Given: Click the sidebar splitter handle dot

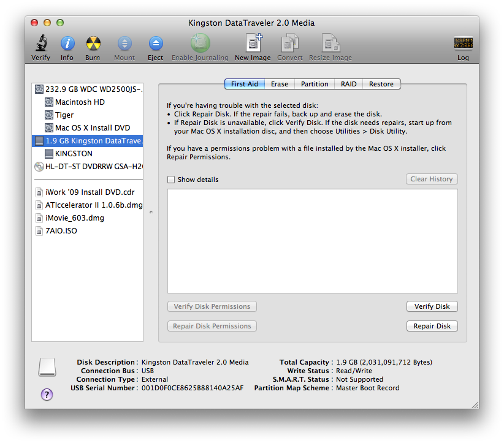Looking at the screenshot, I should [x=151, y=212].
